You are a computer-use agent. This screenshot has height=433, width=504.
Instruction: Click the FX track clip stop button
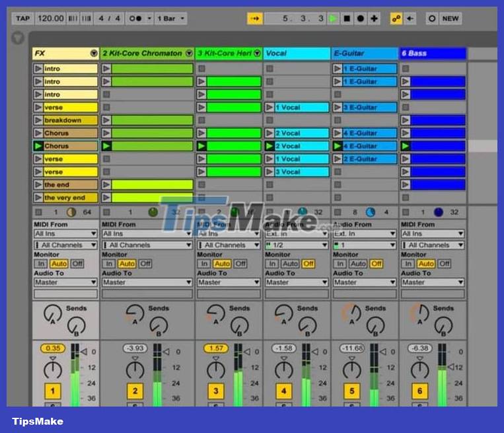[x=38, y=212]
